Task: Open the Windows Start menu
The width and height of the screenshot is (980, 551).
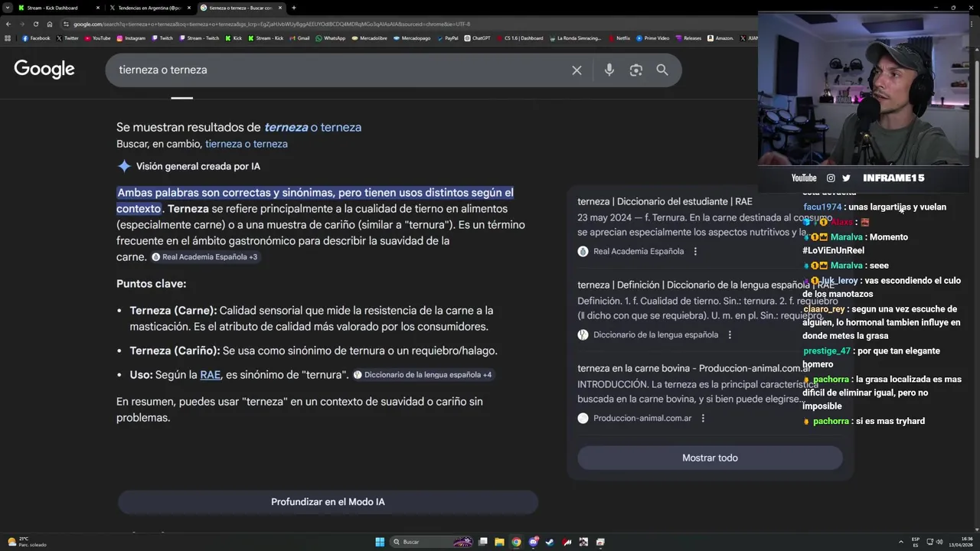Action: pyautogui.click(x=380, y=542)
